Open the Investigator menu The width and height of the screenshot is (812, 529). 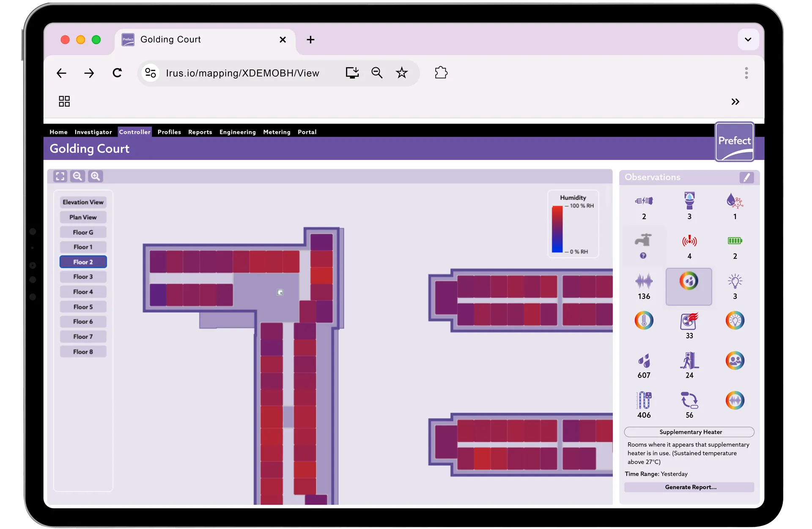(93, 132)
